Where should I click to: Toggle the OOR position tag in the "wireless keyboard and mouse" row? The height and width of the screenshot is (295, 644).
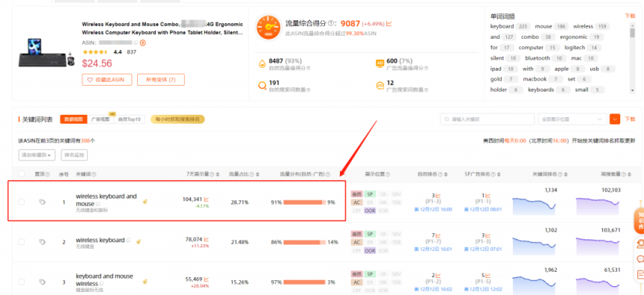coord(370,211)
